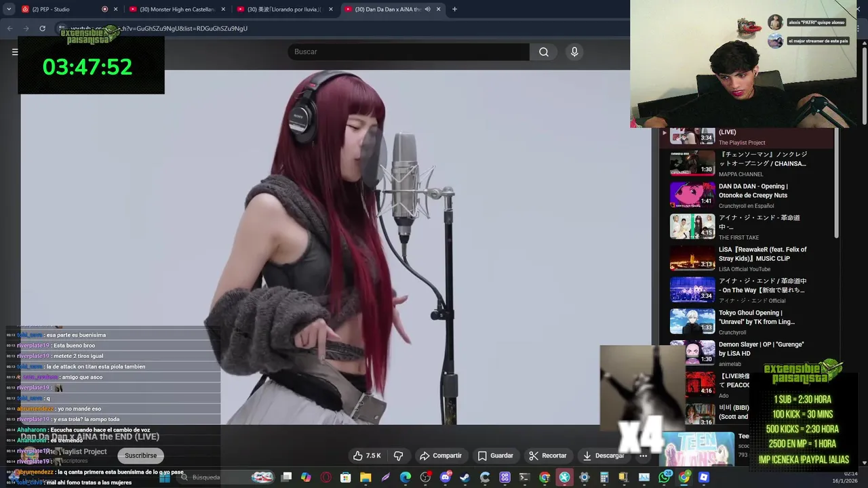Go forward in browser history

tap(26, 28)
